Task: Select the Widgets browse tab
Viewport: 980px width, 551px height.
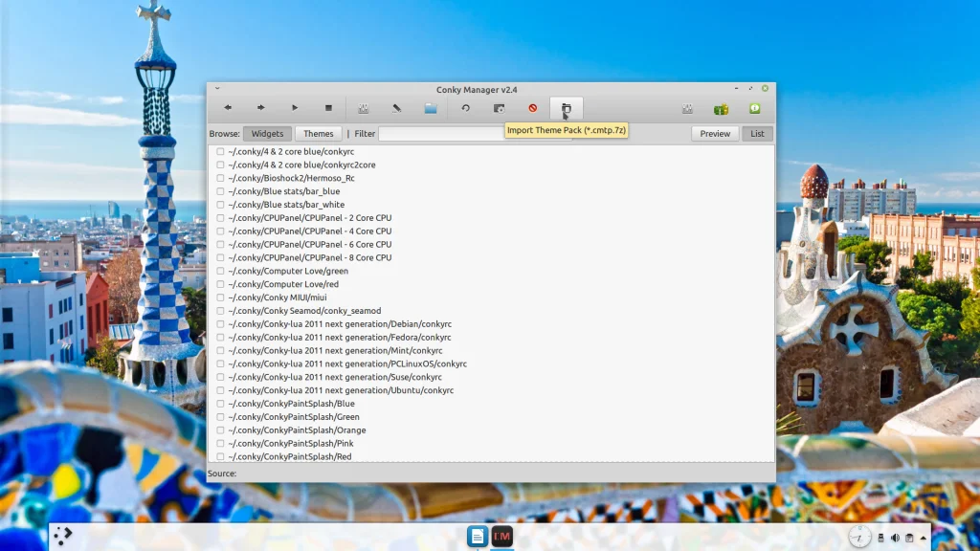Action: [267, 134]
